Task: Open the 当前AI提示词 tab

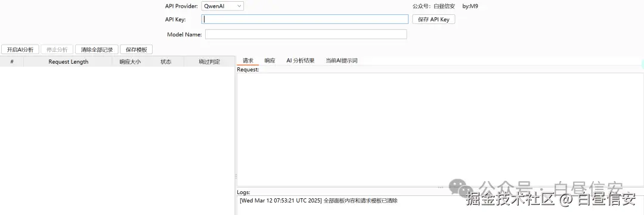Action: (342, 61)
